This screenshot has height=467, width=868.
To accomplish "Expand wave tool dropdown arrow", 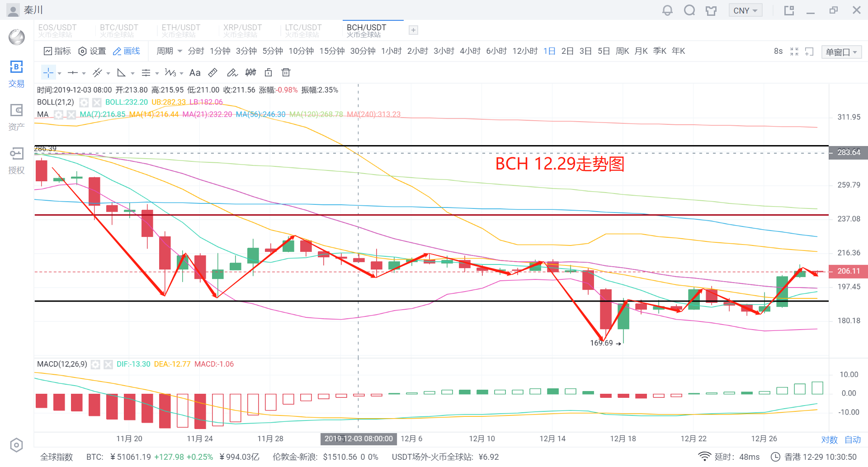I will click(x=181, y=73).
